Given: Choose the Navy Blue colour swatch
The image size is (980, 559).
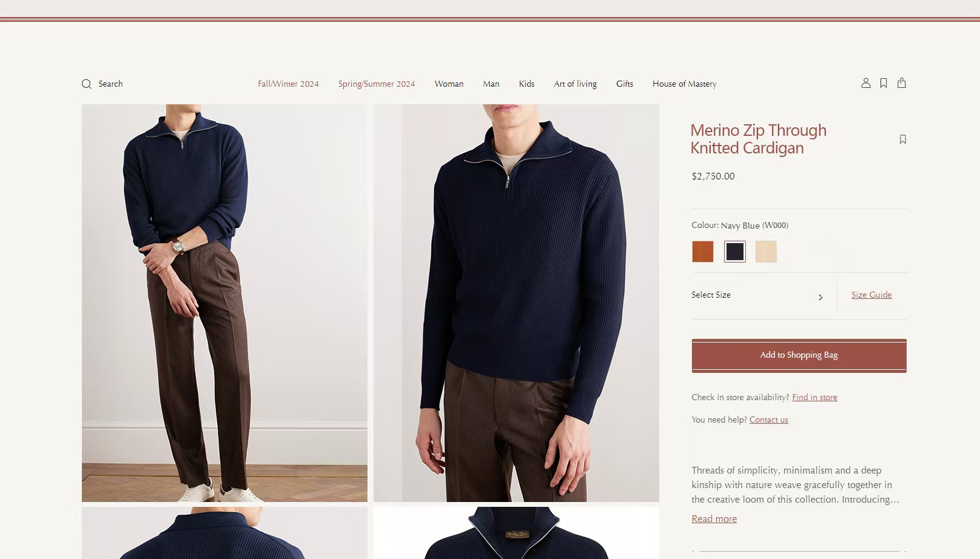Looking at the screenshot, I should point(735,252).
